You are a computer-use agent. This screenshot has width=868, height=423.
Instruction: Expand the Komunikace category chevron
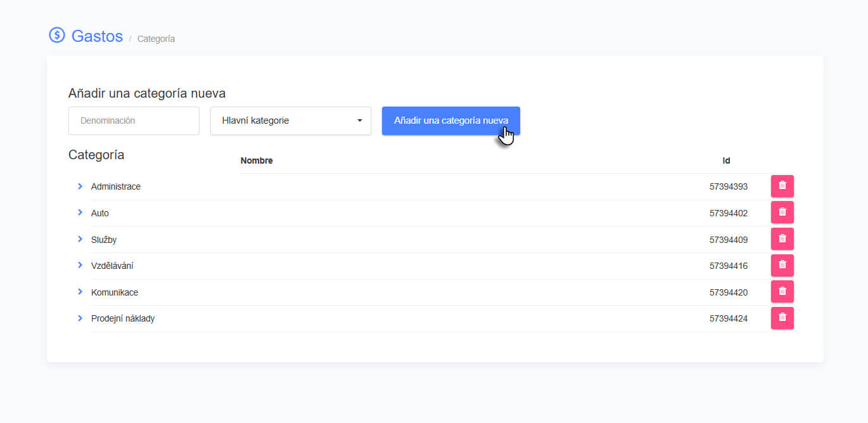click(80, 292)
